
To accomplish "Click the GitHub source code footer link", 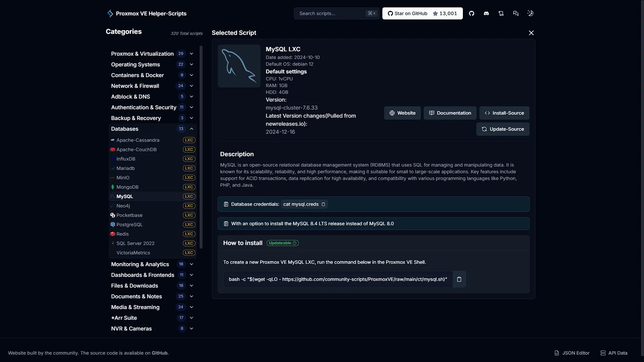I will 159,353.
